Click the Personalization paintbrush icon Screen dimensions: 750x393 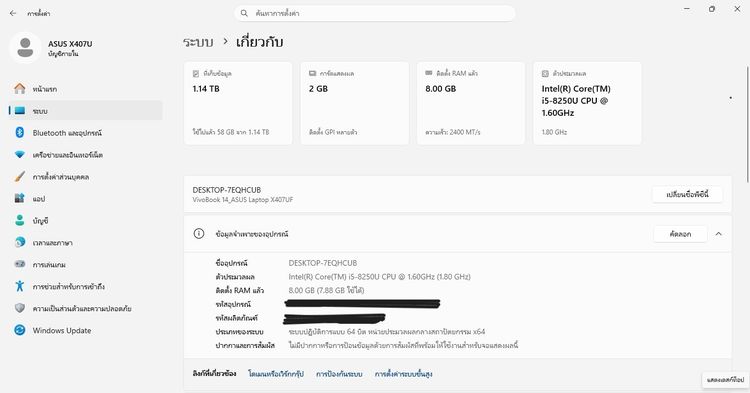click(20, 176)
